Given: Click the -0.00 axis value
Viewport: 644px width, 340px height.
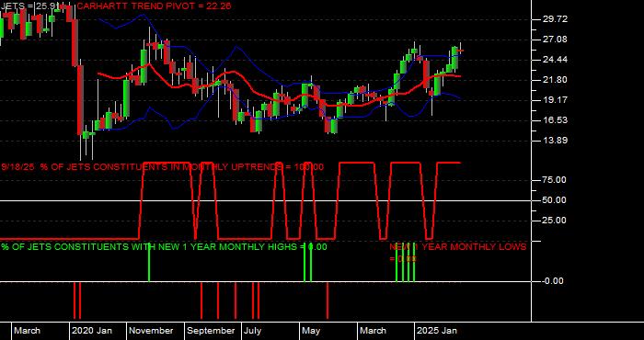Looking at the screenshot, I should point(552,281).
